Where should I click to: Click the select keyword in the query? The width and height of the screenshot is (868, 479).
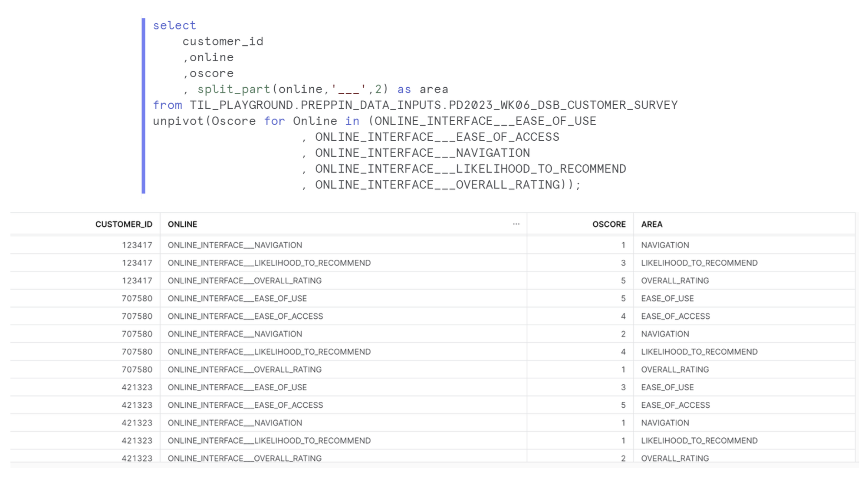(x=174, y=25)
